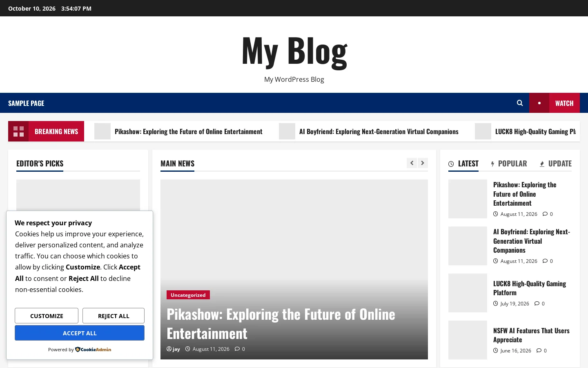The image size is (588, 368).
Task: Click the flame icon on Update tab
Action: (542, 164)
